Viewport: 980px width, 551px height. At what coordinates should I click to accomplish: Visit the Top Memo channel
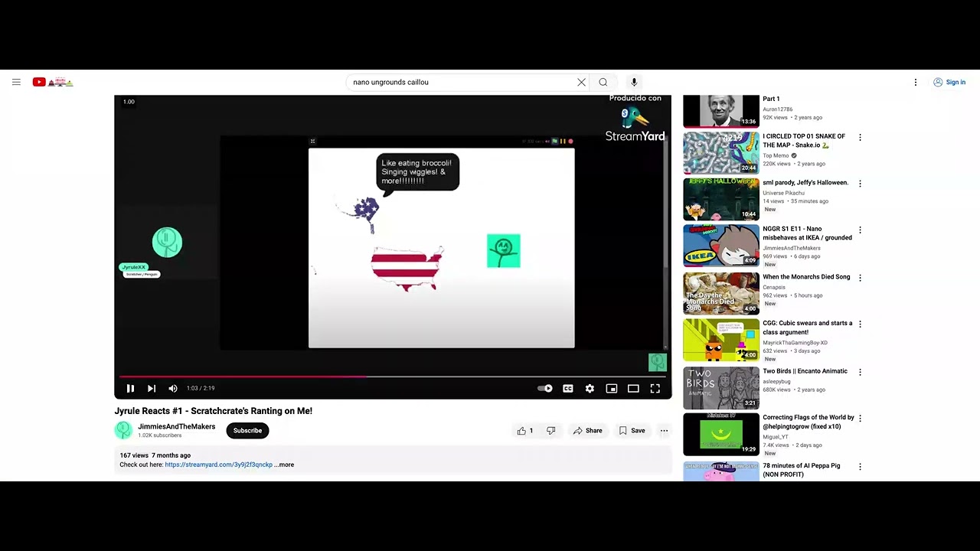[x=776, y=155]
